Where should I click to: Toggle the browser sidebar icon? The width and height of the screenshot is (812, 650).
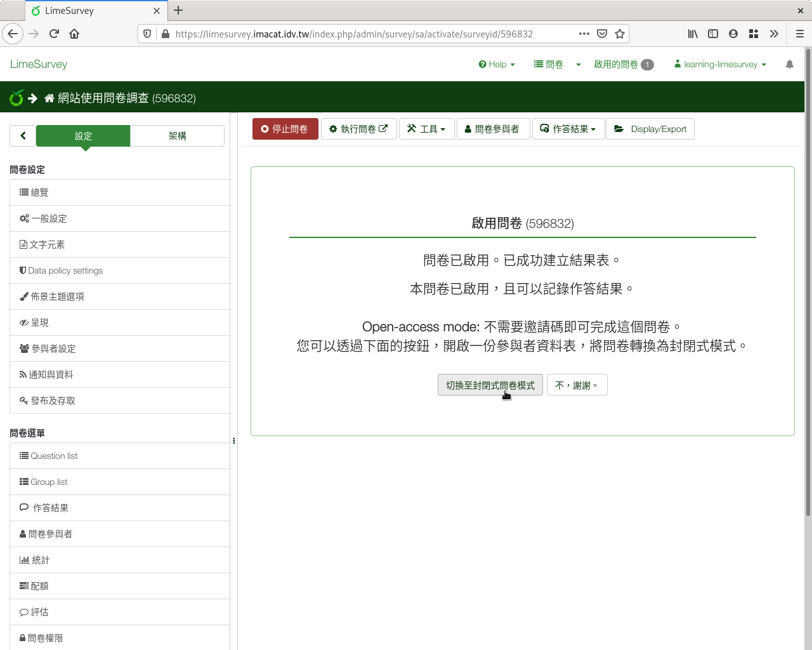pos(713,34)
